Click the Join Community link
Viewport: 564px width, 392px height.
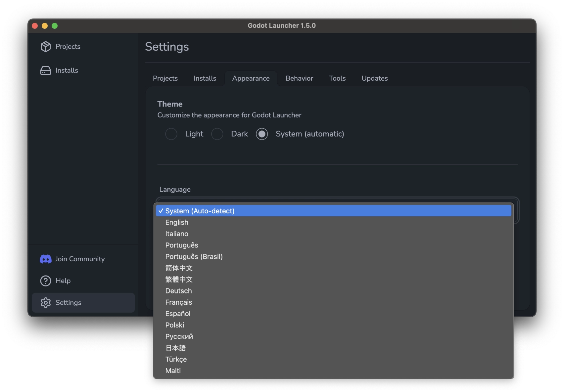(x=80, y=259)
